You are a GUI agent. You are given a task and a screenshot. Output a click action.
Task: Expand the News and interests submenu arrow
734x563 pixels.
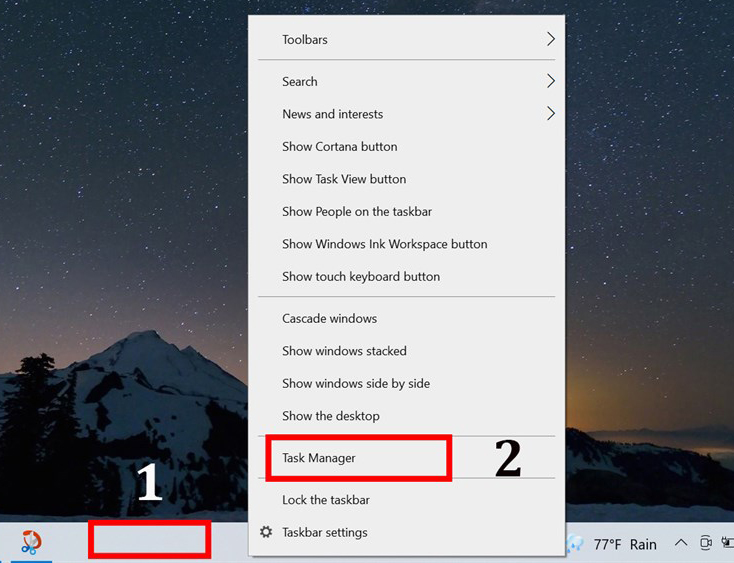pyautogui.click(x=550, y=114)
